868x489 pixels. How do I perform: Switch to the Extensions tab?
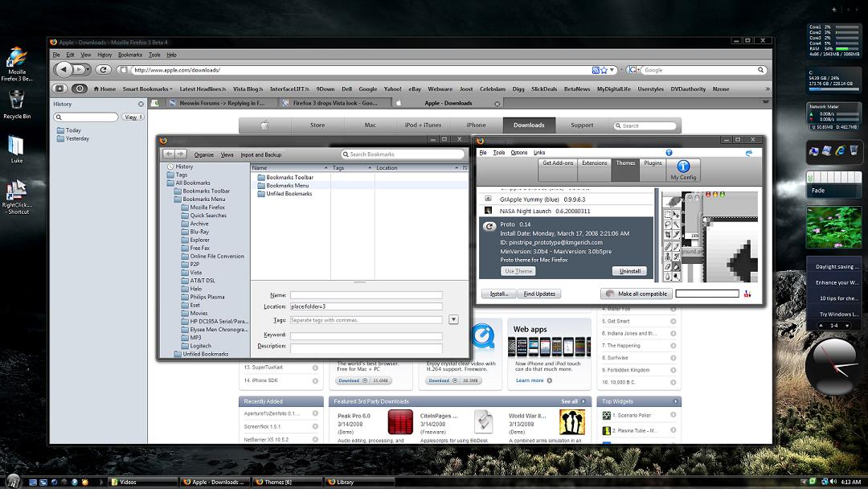coord(595,163)
